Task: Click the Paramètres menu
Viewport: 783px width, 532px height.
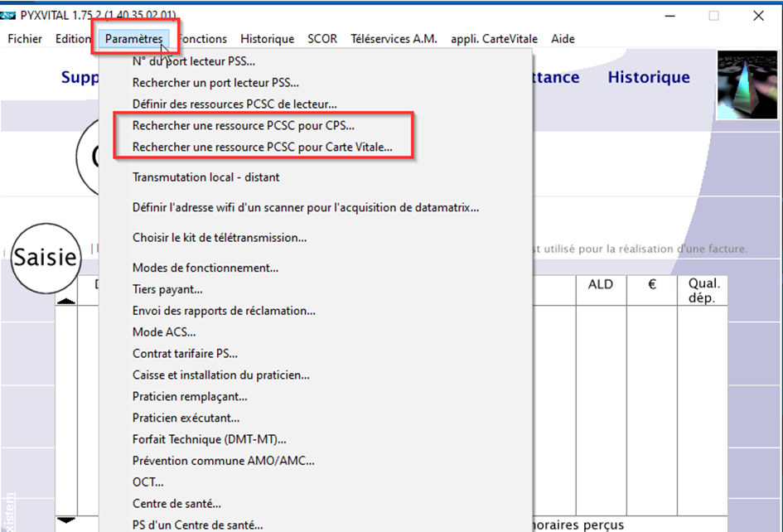Action: coord(134,39)
